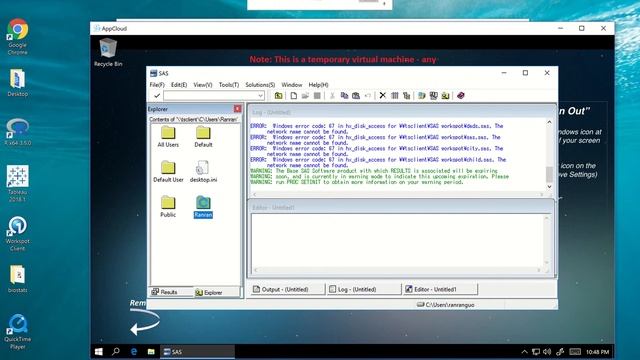Open the File(F) menu in SAS
The width and height of the screenshot is (640, 360).
[x=157, y=85]
